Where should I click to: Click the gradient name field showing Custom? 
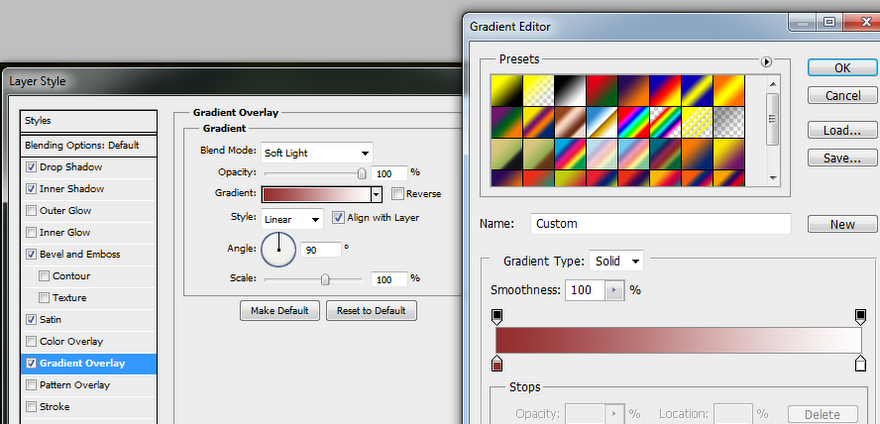tap(661, 224)
